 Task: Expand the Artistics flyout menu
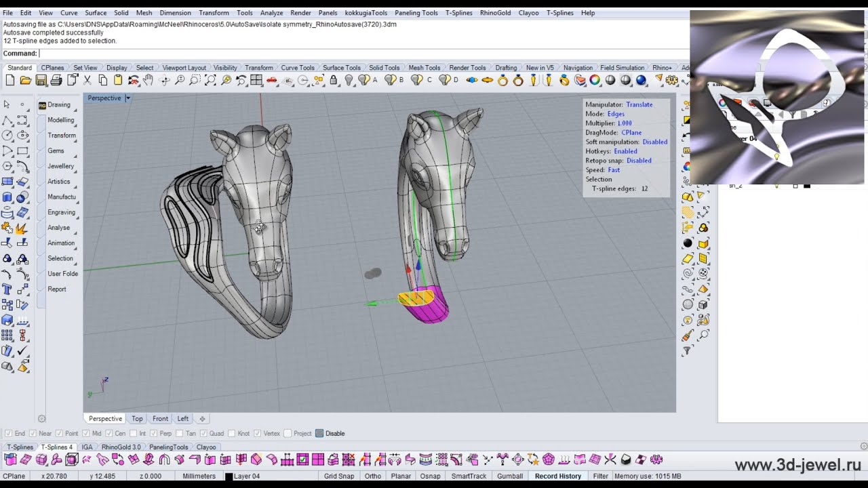click(59, 182)
